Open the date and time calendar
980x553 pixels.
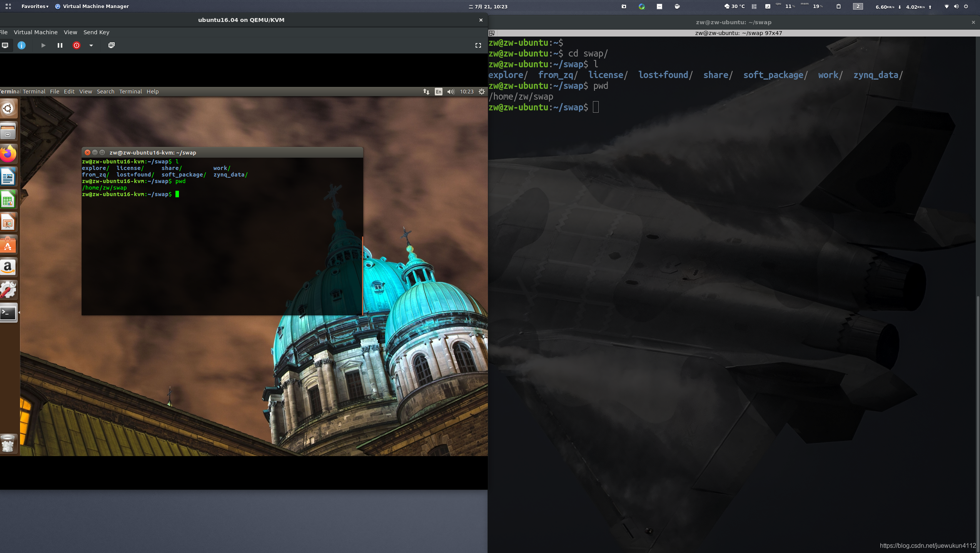tap(488, 7)
